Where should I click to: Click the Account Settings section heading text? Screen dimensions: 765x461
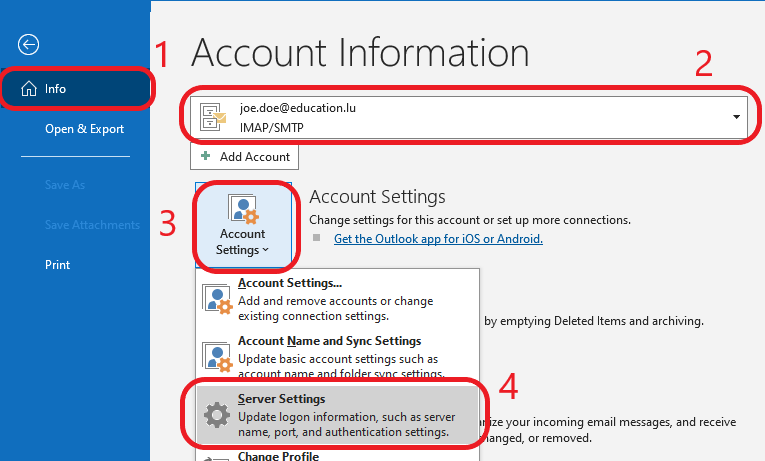(x=377, y=197)
